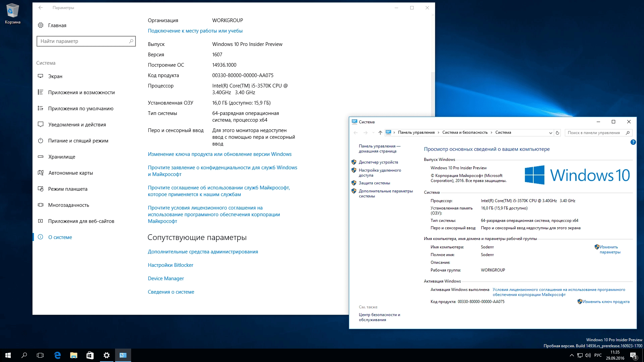Click the Up arrow in Система window
Image resolution: width=644 pixels, height=362 pixels.
click(x=380, y=133)
